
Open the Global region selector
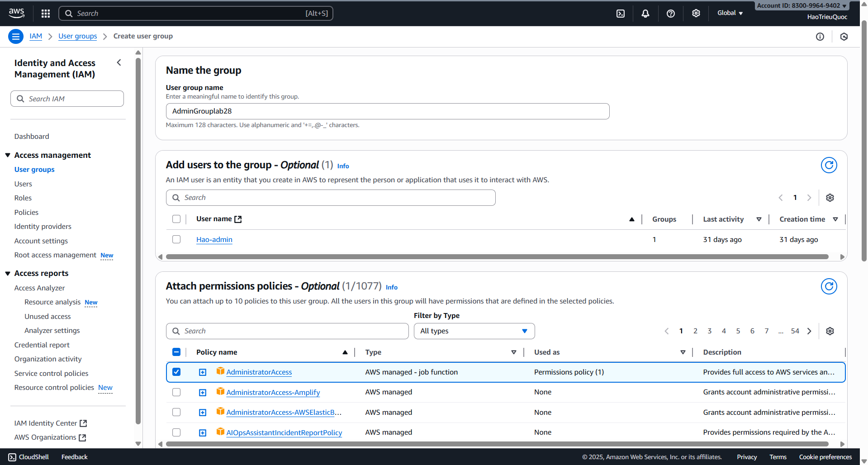(x=730, y=13)
